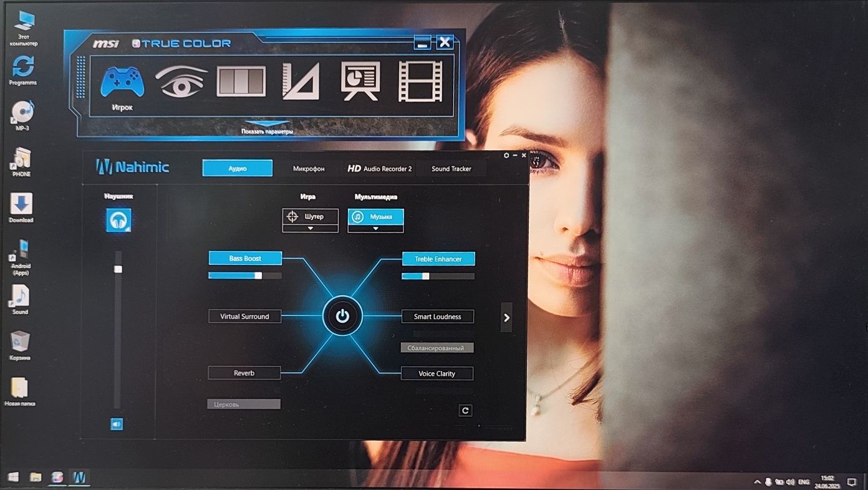
Task: Switch the ENG input language
Action: click(x=804, y=482)
